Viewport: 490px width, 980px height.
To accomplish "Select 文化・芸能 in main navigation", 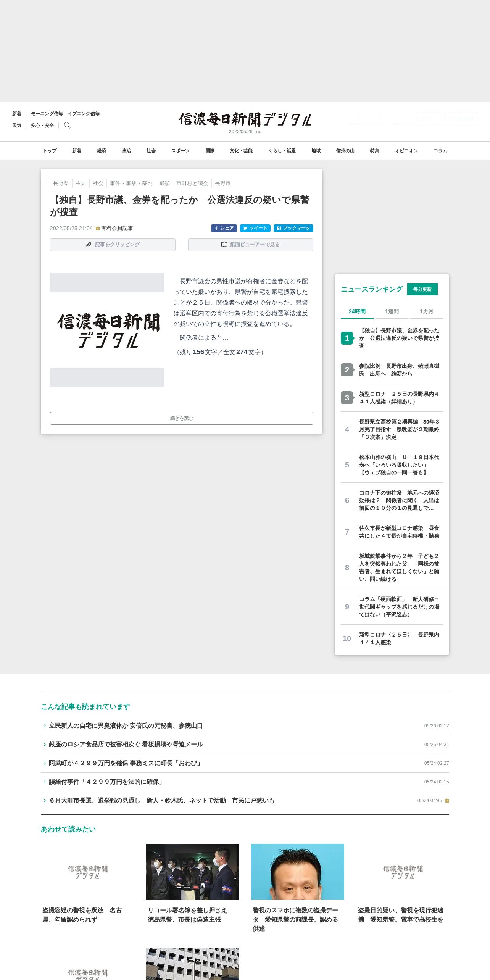I will coord(241,151).
